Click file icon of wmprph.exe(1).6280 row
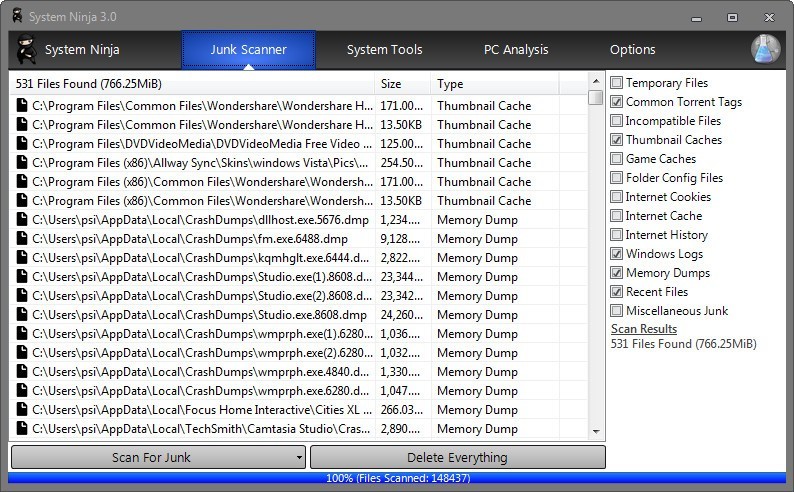 point(22,334)
